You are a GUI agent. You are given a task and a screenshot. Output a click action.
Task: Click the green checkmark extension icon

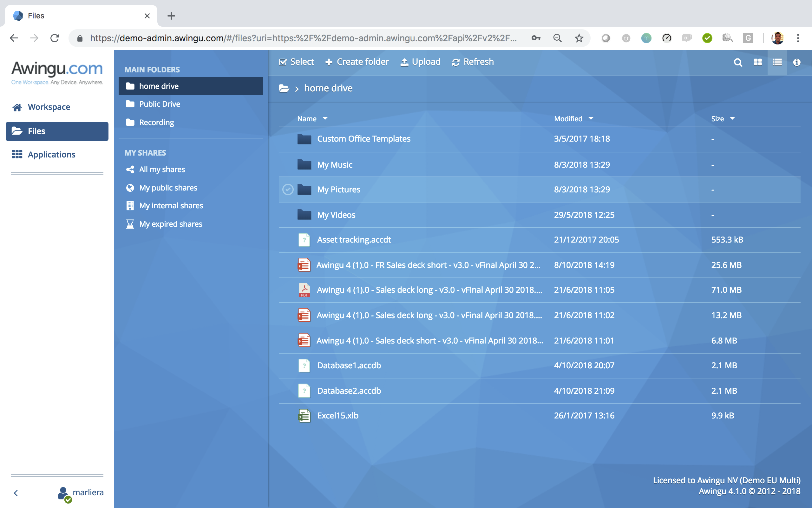(x=707, y=38)
